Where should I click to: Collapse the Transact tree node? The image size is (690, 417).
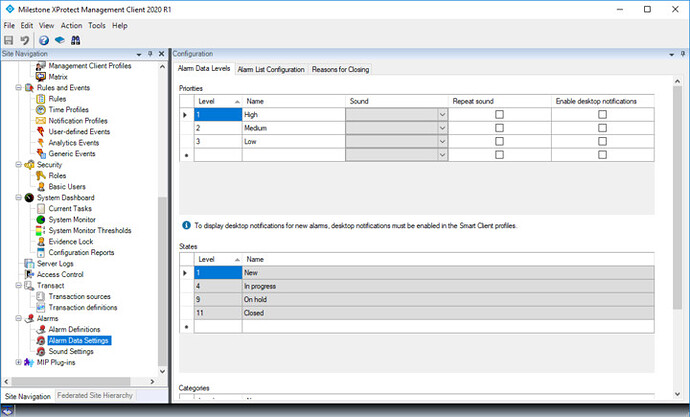tap(18, 285)
